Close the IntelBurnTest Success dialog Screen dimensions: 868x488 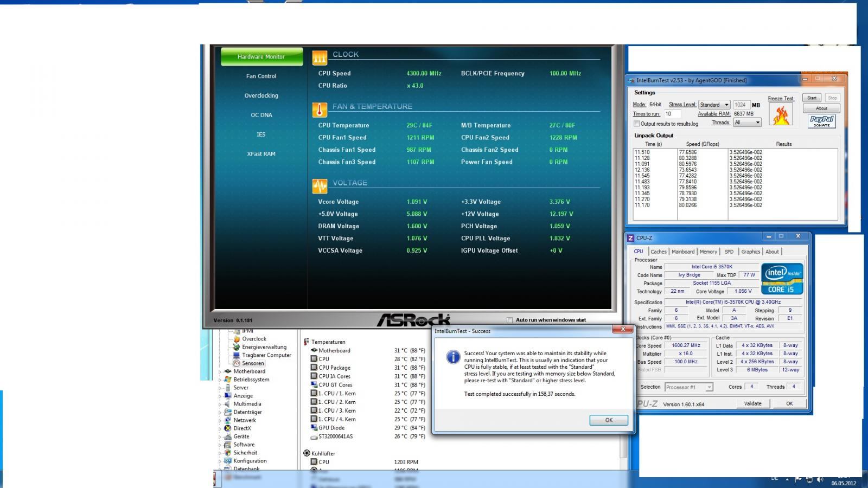pos(623,329)
